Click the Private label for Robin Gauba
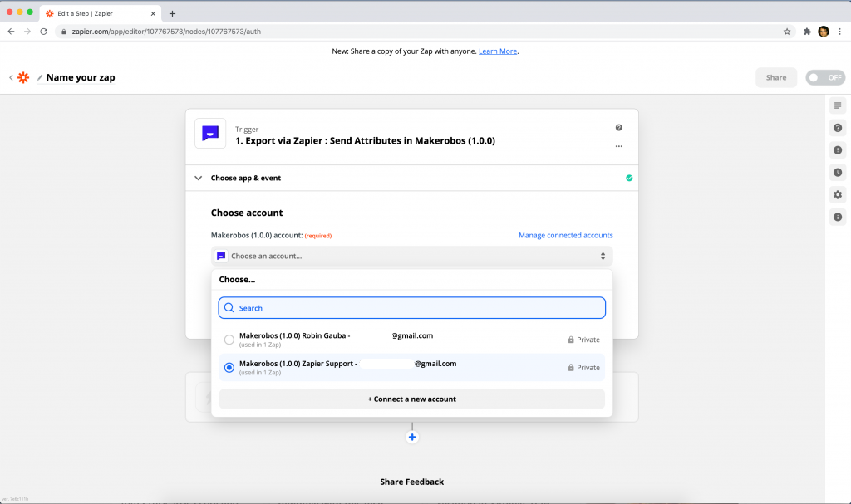This screenshot has width=851, height=504. (588, 340)
